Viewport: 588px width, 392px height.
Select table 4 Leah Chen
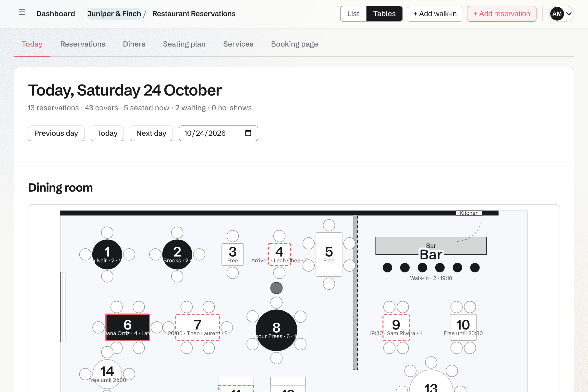279,254
